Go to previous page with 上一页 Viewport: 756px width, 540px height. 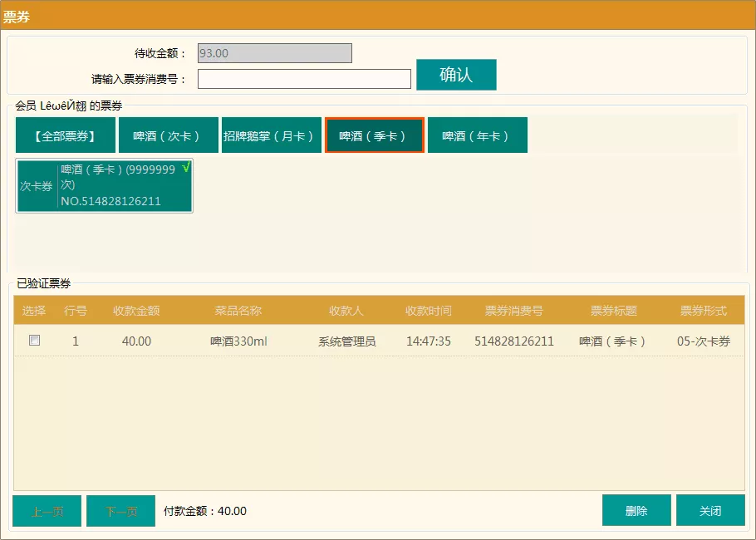[x=47, y=511]
